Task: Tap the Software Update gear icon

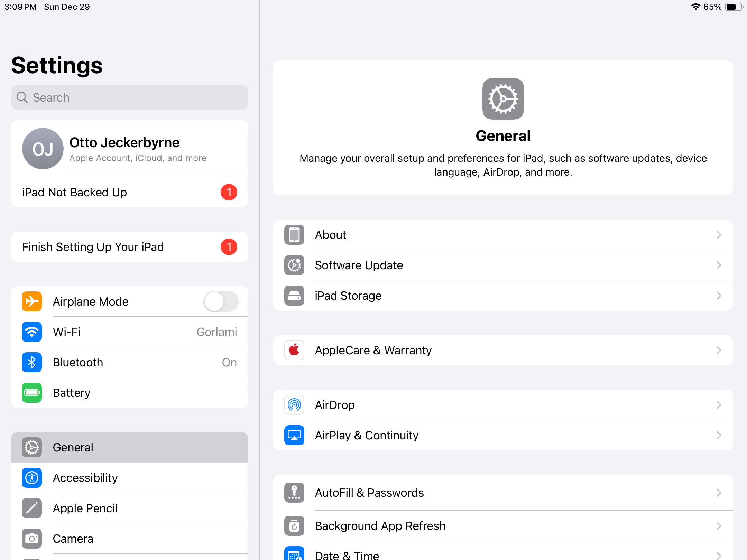Action: pyautogui.click(x=294, y=265)
